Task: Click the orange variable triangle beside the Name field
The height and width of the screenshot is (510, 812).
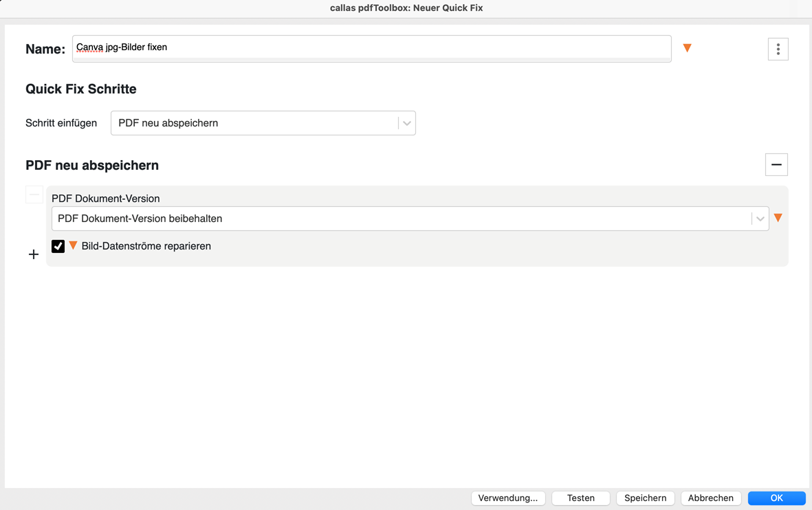Action: click(x=687, y=48)
